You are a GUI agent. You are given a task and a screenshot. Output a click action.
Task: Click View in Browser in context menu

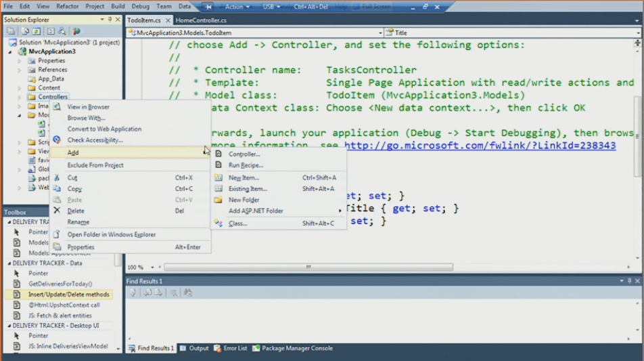(89, 107)
